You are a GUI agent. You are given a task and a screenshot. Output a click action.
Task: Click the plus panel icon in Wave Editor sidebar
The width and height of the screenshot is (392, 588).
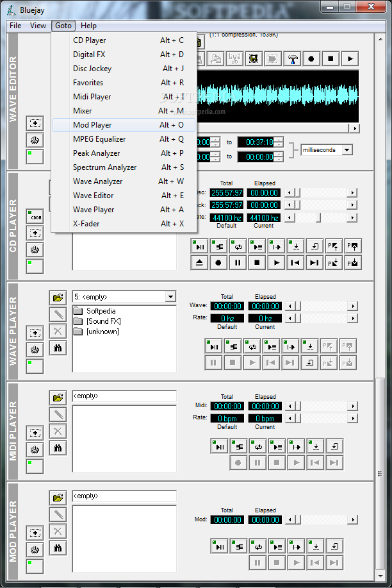(x=35, y=123)
